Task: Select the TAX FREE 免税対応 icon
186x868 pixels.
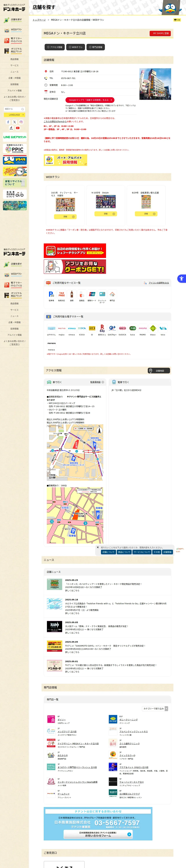Action: click(61, 294)
